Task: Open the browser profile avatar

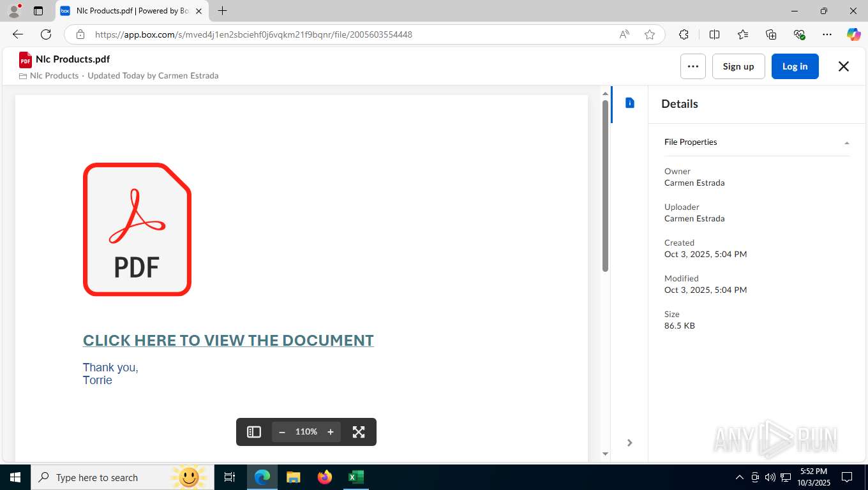Action: [x=14, y=11]
